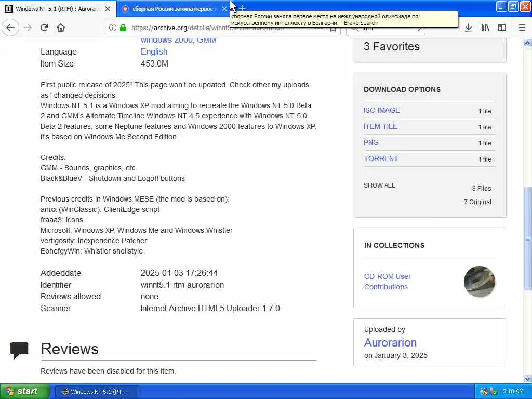
Task: Click the Reviews section heading
Action: point(70,349)
